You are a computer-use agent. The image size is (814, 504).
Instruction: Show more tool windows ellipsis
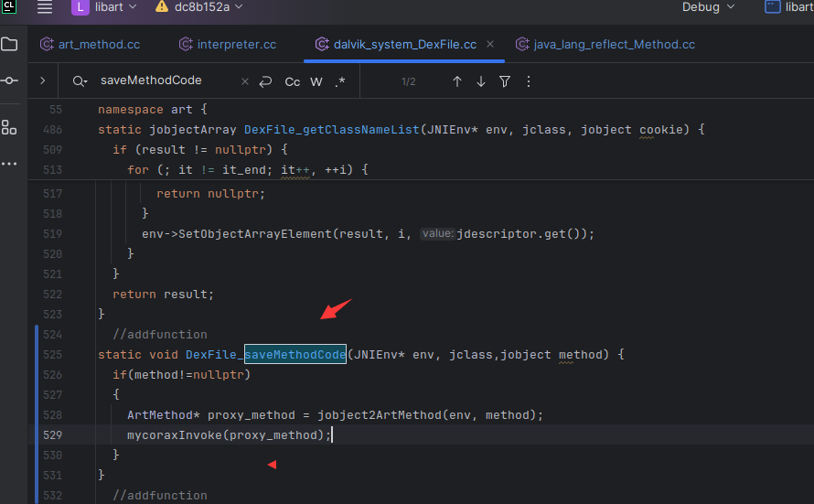coord(9,164)
